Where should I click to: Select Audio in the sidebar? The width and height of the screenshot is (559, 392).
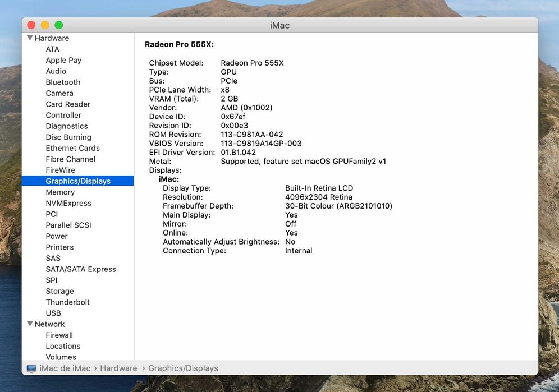[56, 71]
